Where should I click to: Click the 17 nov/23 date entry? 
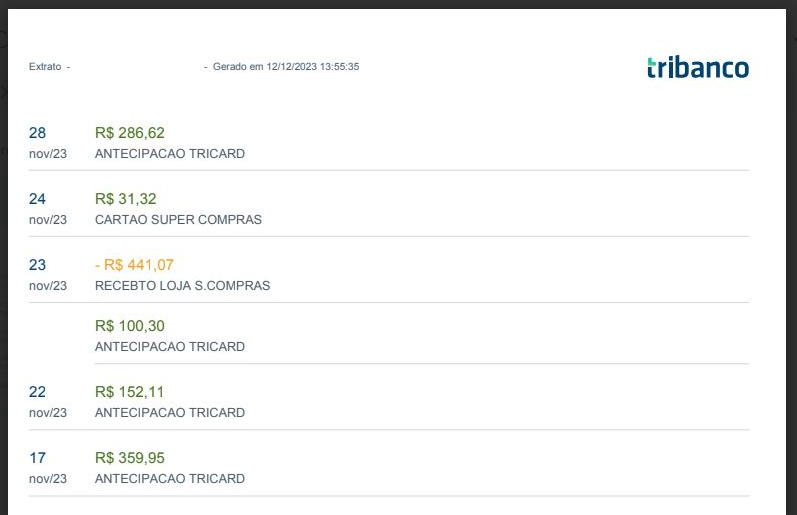click(47, 468)
